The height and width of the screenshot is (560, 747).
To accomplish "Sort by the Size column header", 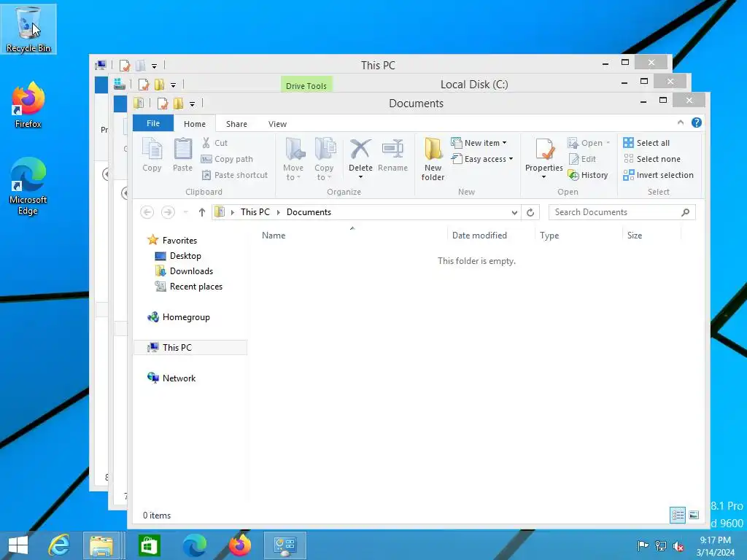I will point(651,236).
